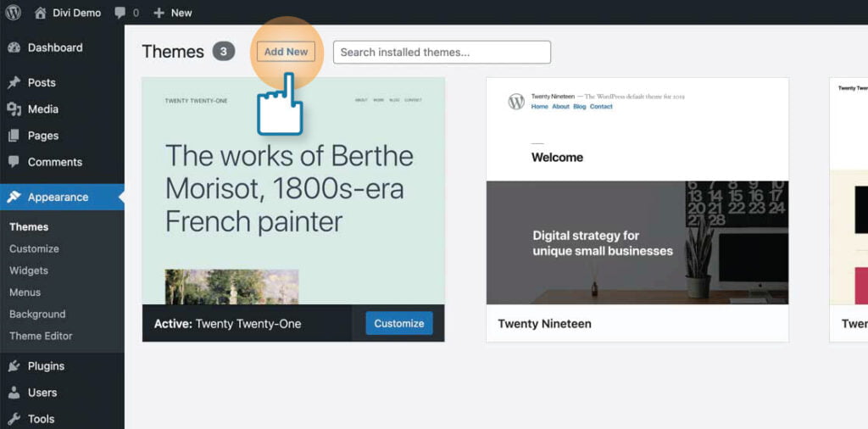
Task: Open the Pages menu
Action: pos(43,136)
